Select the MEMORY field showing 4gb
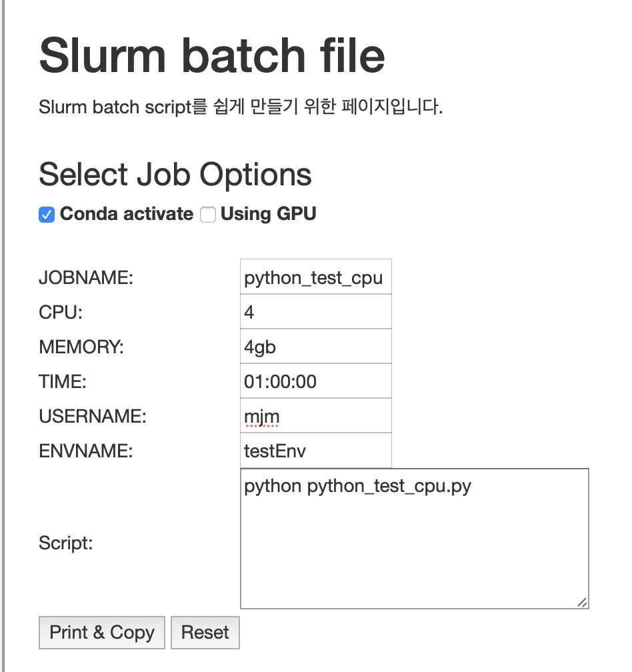632x672 pixels. click(315, 347)
